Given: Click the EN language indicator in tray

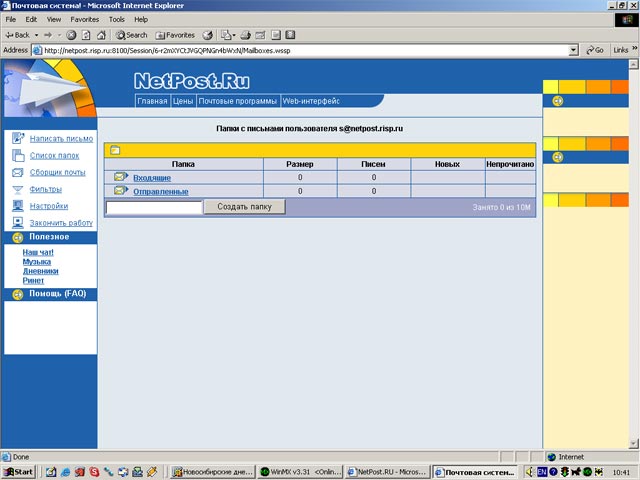Looking at the screenshot, I should (x=542, y=472).
